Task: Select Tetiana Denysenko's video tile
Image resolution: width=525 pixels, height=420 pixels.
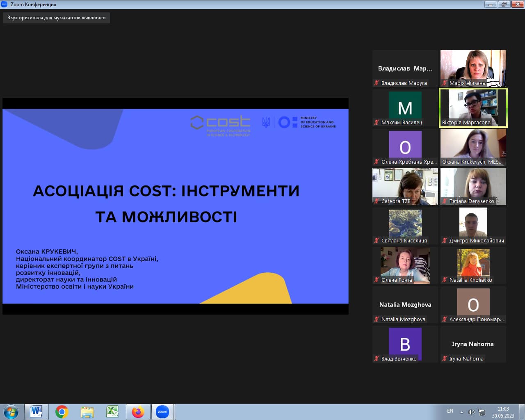Action: (x=473, y=187)
